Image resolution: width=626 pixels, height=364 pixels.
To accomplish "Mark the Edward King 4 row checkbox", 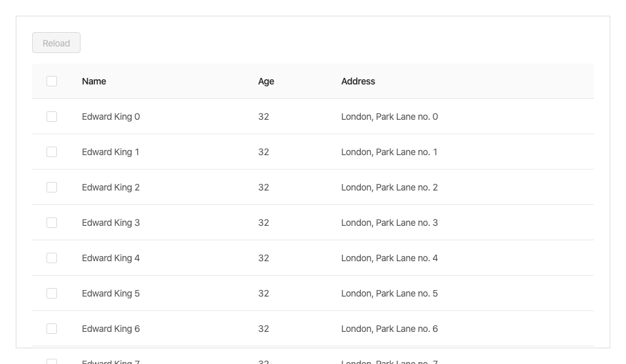I will (x=52, y=258).
